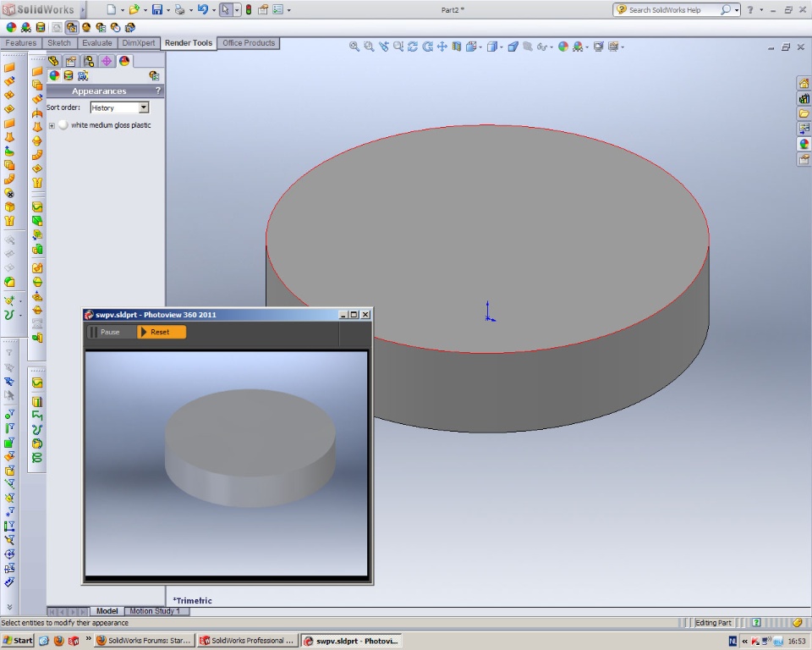
Task: Select white medium gloss plastic appearance item
Action: [x=111, y=125]
